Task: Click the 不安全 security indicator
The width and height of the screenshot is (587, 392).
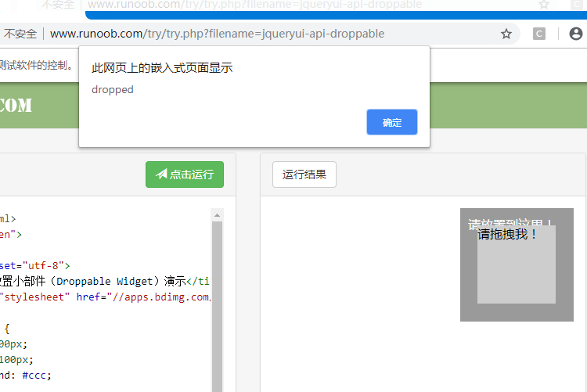Action: click(20, 34)
